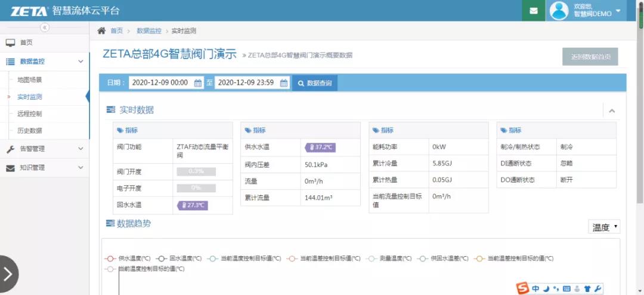Click the home icon in breadcrumb
The height and width of the screenshot is (295, 644).
(x=101, y=30)
